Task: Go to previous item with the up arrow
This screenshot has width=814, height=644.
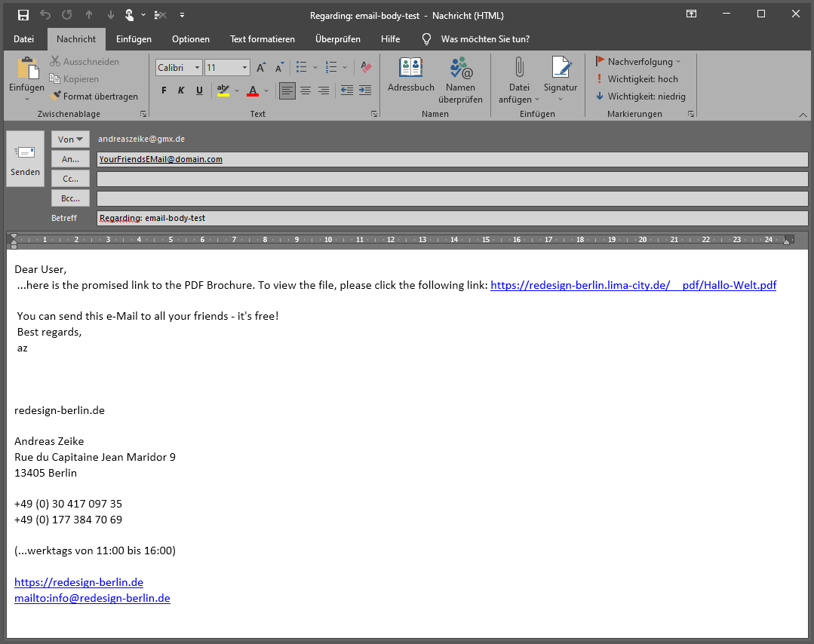Action: [89, 15]
